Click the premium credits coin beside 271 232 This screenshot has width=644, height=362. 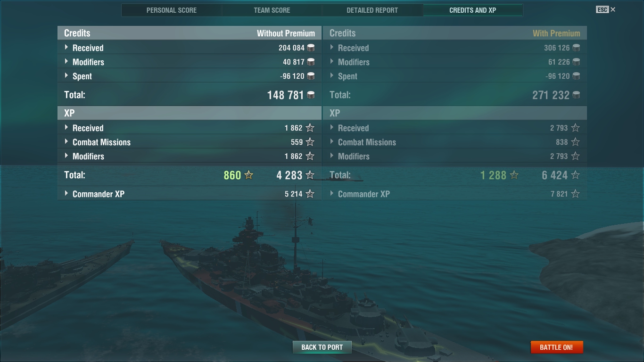(x=576, y=95)
